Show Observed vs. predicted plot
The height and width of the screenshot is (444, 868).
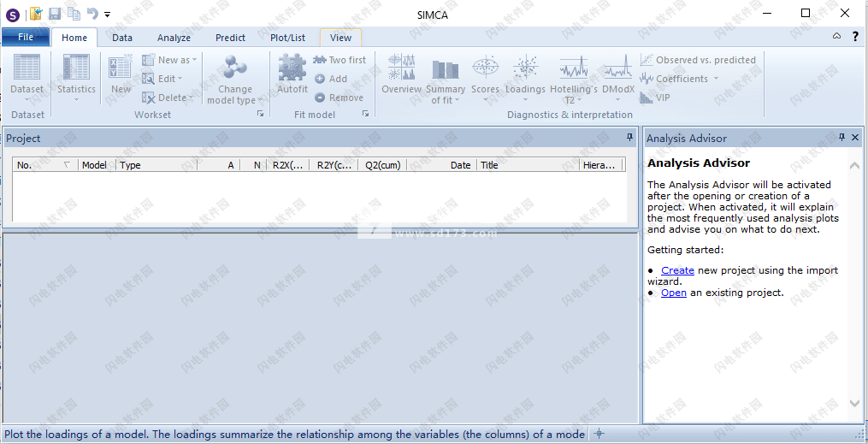pos(698,60)
